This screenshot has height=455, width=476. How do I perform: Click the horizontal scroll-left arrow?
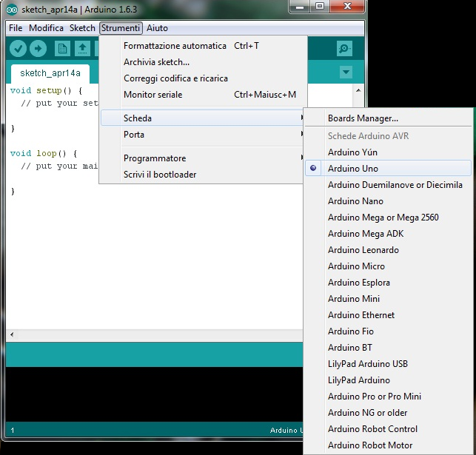click(12, 335)
